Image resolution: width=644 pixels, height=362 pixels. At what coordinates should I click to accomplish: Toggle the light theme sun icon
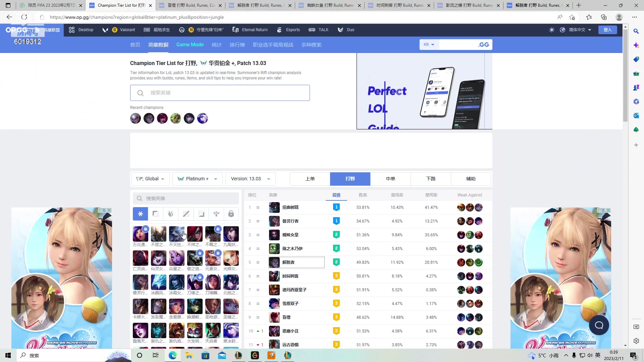click(552, 30)
